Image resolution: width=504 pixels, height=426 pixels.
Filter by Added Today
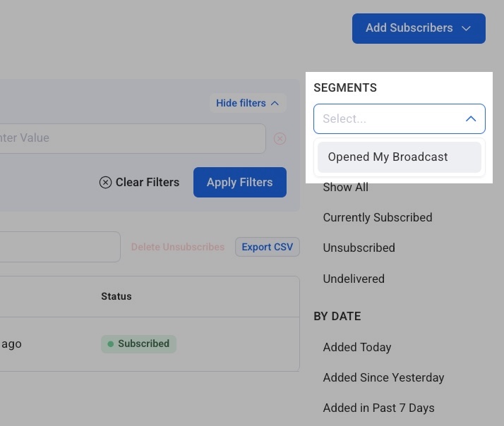coord(356,347)
